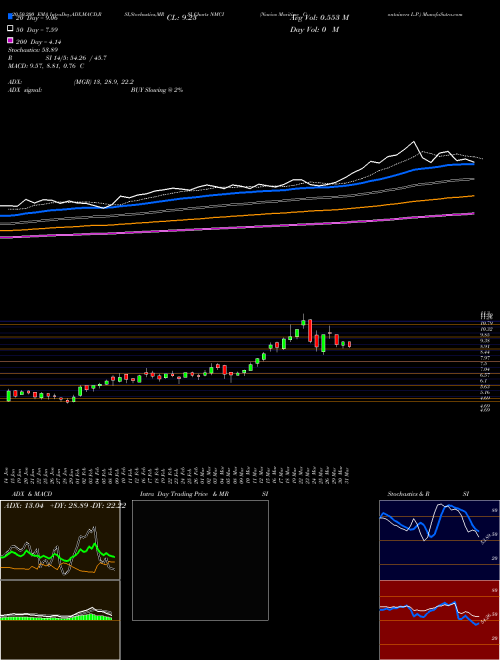Click the magenta 200 day line's right end
This screenshot has width=500, height=660.
point(473,214)
